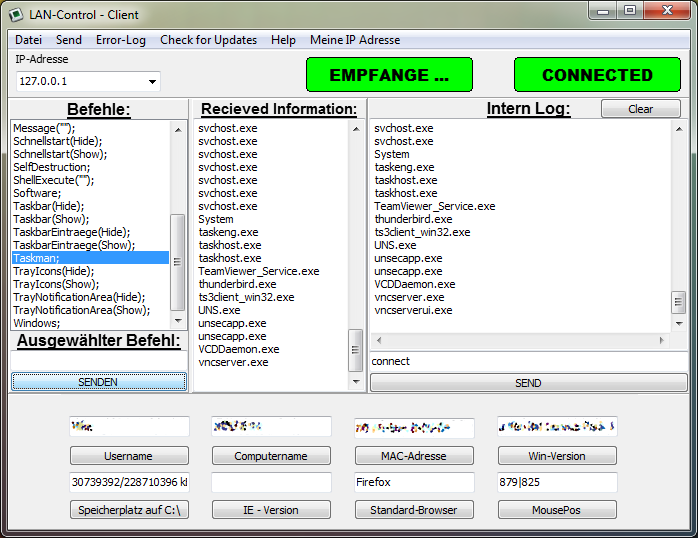Expand the IP-Adresse dropdown
The height and width of the screenshot is (538, 698).
[x=152, y=82]
